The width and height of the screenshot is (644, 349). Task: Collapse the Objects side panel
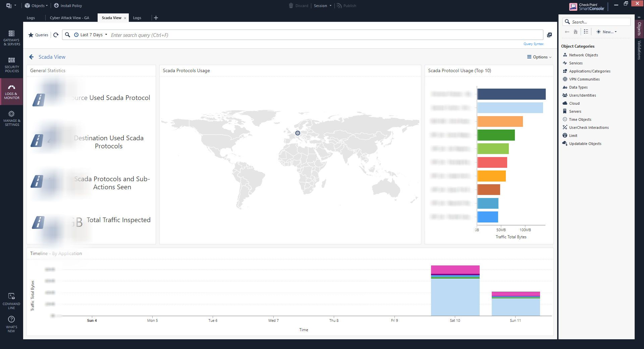[x=639, y=17]
